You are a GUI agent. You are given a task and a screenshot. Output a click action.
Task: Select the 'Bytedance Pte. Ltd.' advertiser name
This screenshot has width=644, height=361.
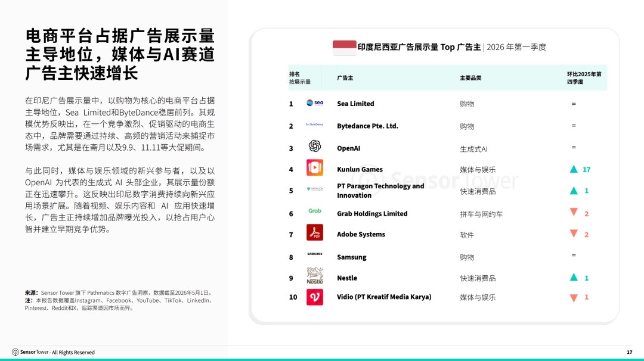pyautogui.click(x=367, y=126)
